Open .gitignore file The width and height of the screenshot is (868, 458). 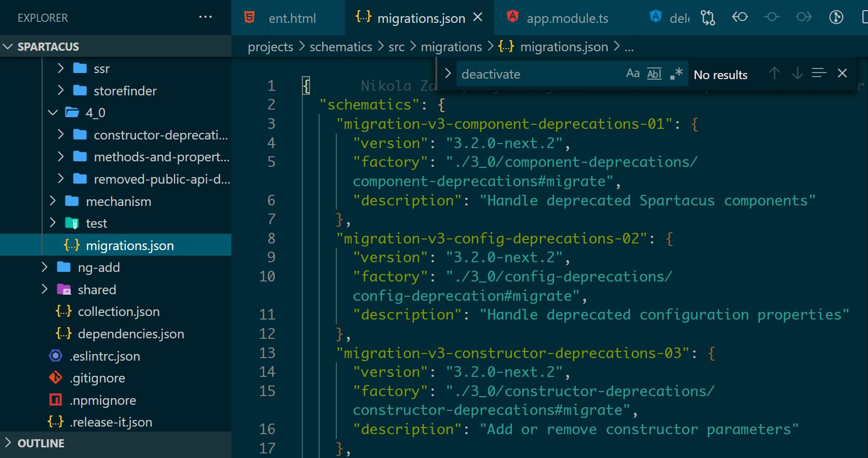pyautogui.click(x=97, y=378)
